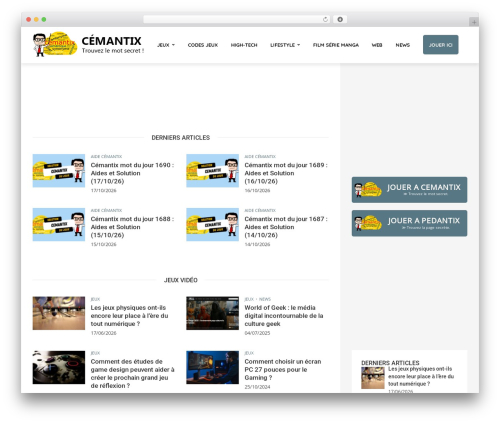Open article Comment choisir un écran PC 27 pouces
The width and height of the screenshot is (500, 423).
[283, 370]
